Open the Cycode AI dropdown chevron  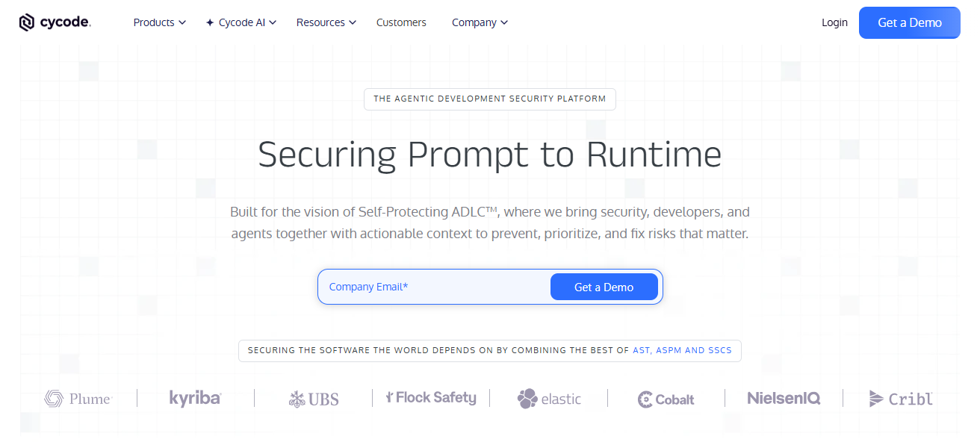pos(273,22)
